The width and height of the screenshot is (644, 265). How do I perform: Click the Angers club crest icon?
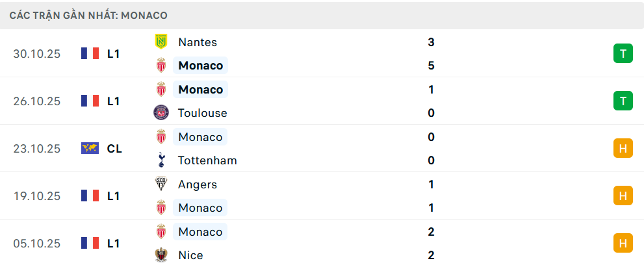tap(161, 184)
